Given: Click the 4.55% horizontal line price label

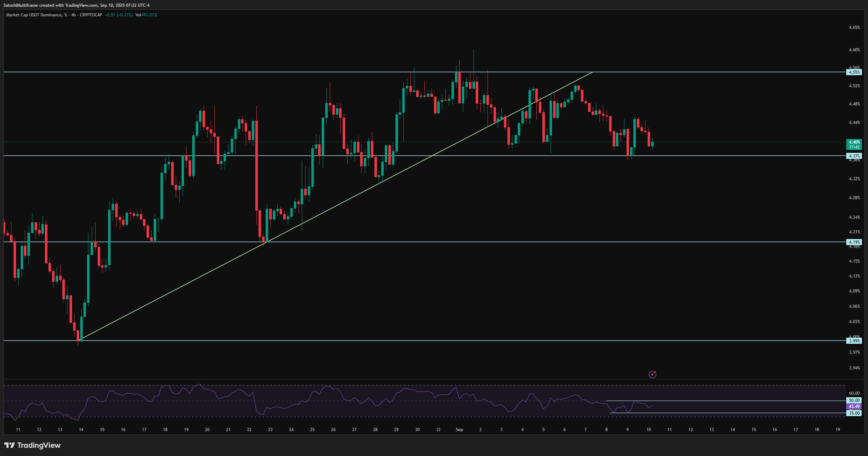Looking at the screenshot, I should 854,72.
